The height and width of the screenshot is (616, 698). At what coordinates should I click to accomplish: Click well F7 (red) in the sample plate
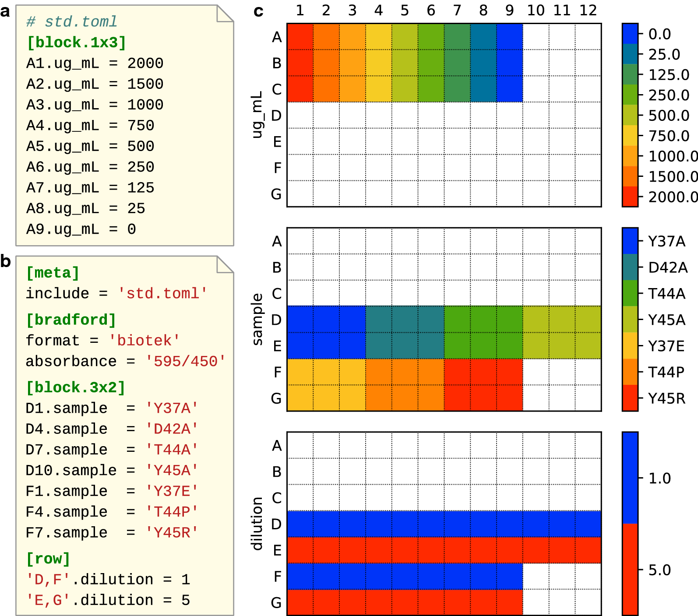pos(457,372)
